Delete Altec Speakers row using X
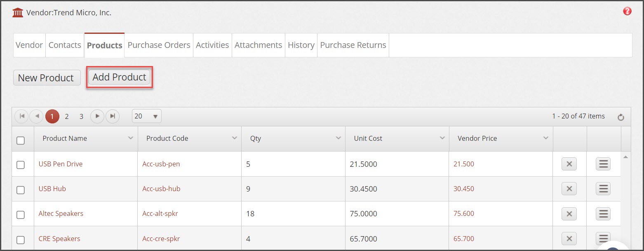644x251 pixels. coord(569,214)
